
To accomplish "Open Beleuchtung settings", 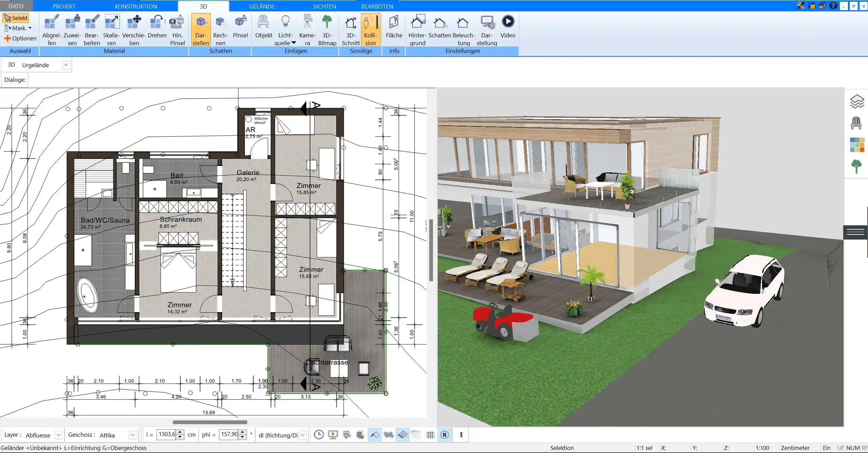I will pyautogui.click(x=464, y=30).
